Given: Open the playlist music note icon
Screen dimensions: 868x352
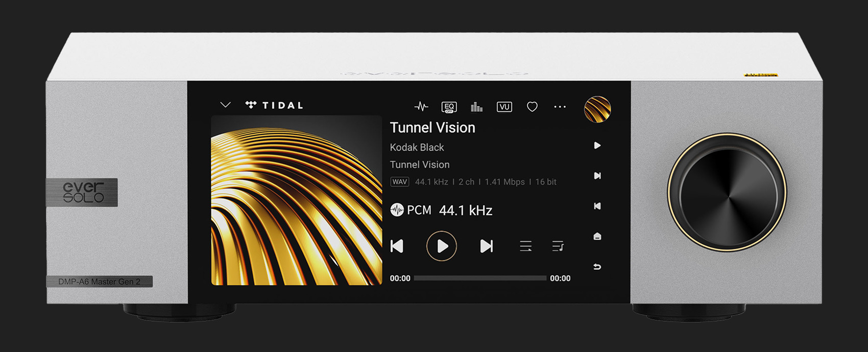Looking at the screenshot, I should coord(558,246).
